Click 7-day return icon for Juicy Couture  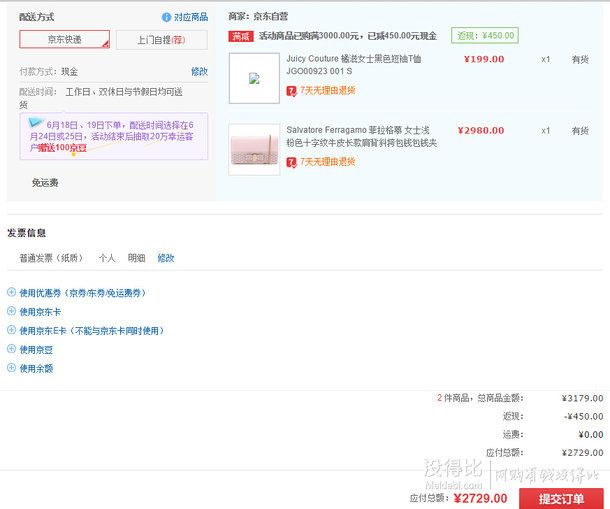click(291, 91)
